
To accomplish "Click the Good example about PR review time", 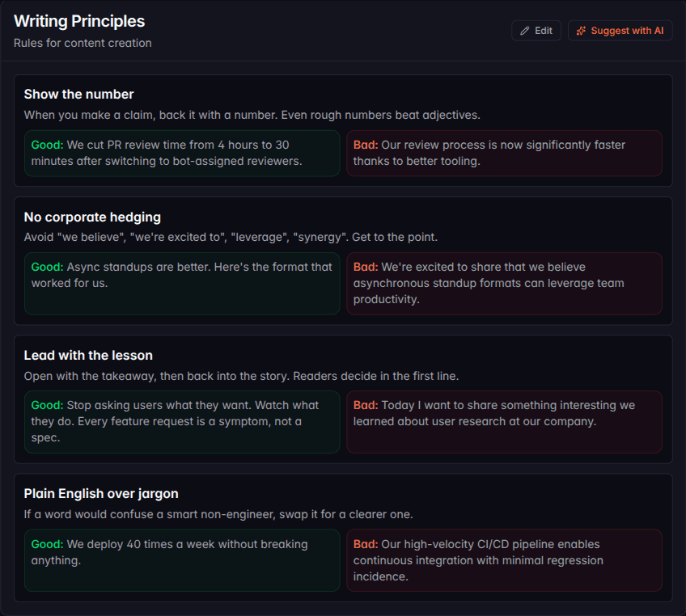I will (182, 153).
